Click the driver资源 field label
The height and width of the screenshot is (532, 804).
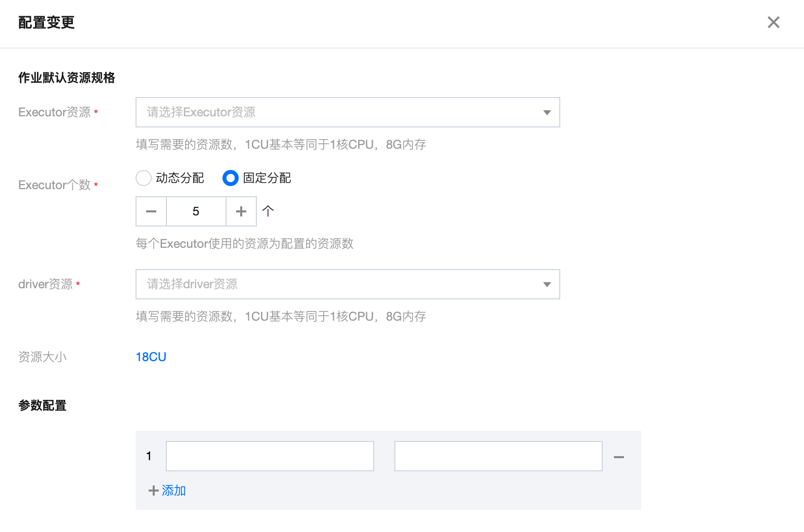pos(46,284)
